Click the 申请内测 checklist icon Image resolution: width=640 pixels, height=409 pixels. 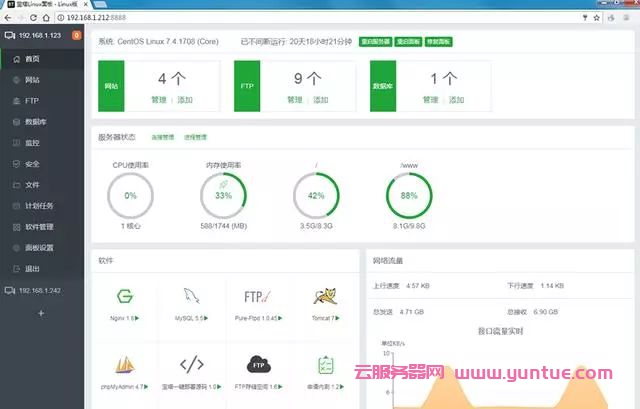[x=324, y=364]
